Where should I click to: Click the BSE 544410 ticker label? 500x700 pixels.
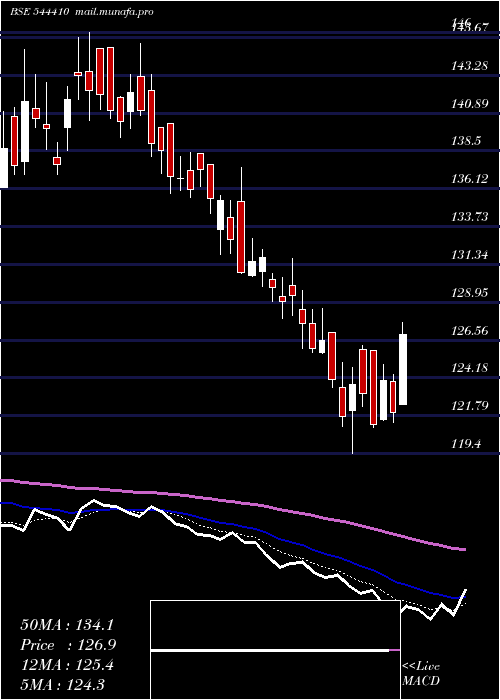pyautogui.click(x=40, y=12)
